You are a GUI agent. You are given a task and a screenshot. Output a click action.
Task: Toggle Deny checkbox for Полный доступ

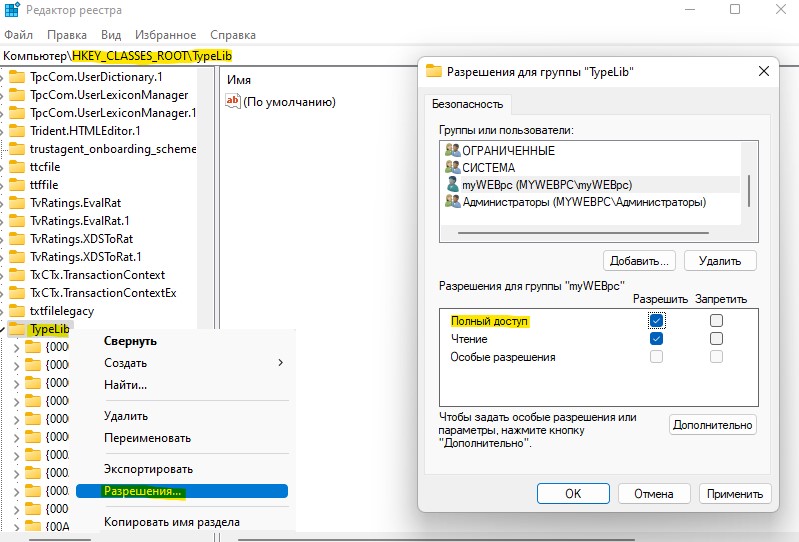pyautogui.click(x=716, y=320)
